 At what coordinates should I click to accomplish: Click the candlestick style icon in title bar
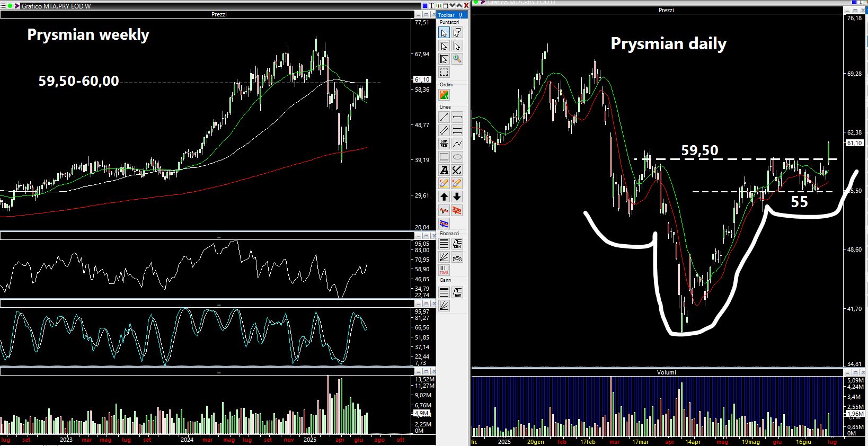click(x=439, y=6)
